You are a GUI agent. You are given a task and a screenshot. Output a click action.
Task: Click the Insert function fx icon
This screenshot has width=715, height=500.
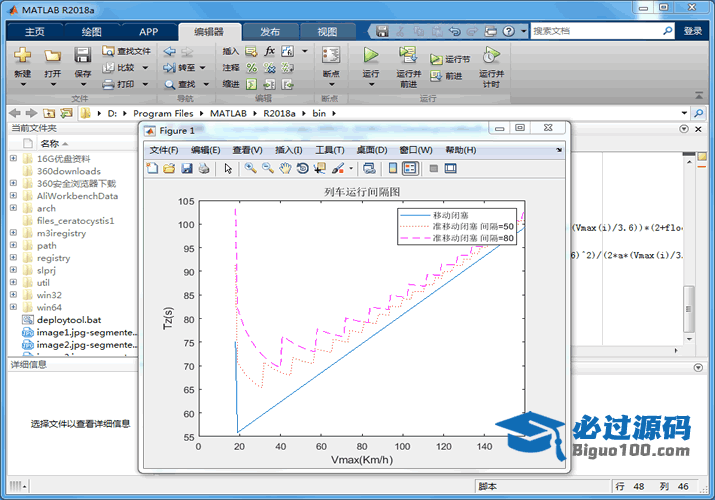[x=269, y=51]
